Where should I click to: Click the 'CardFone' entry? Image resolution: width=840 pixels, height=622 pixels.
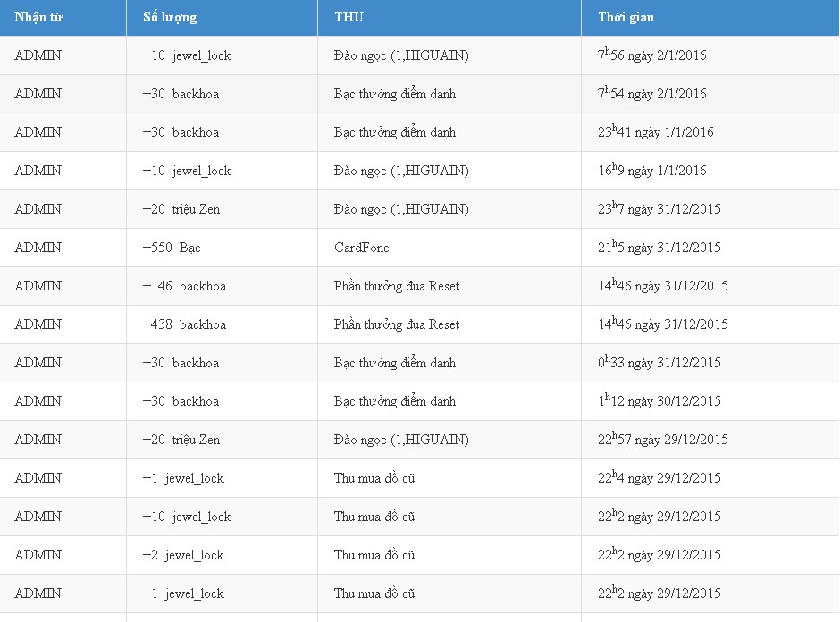tap(362, 248)
